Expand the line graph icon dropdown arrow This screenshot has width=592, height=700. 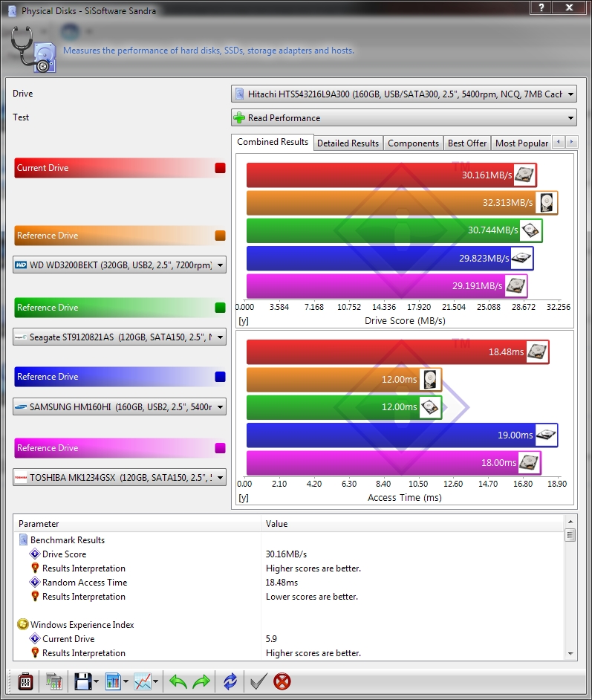[156, 681]
